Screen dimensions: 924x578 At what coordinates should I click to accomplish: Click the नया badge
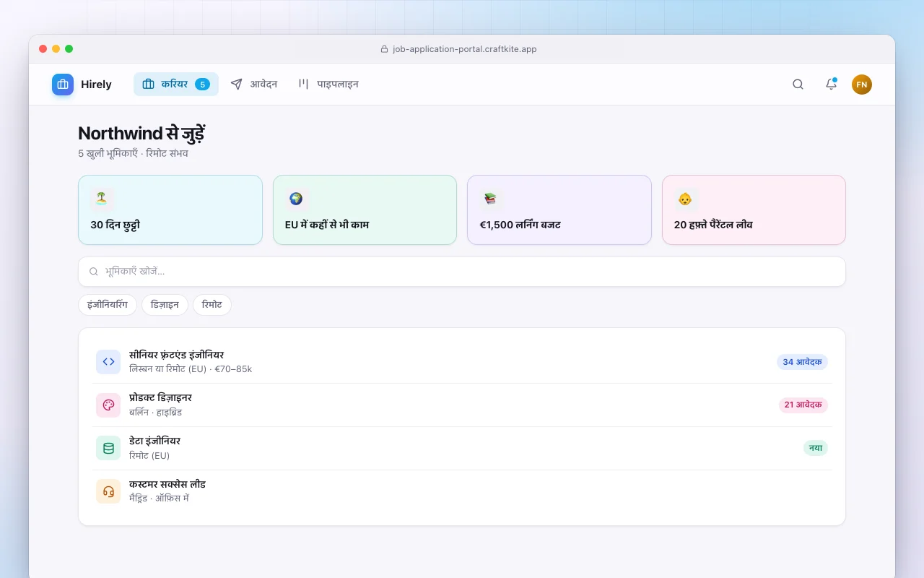point(816,448)
